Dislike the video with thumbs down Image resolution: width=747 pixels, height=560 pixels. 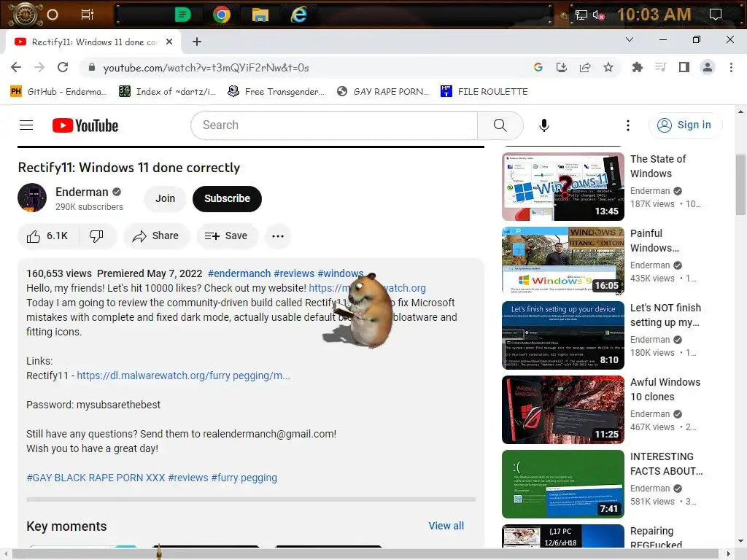97,236
